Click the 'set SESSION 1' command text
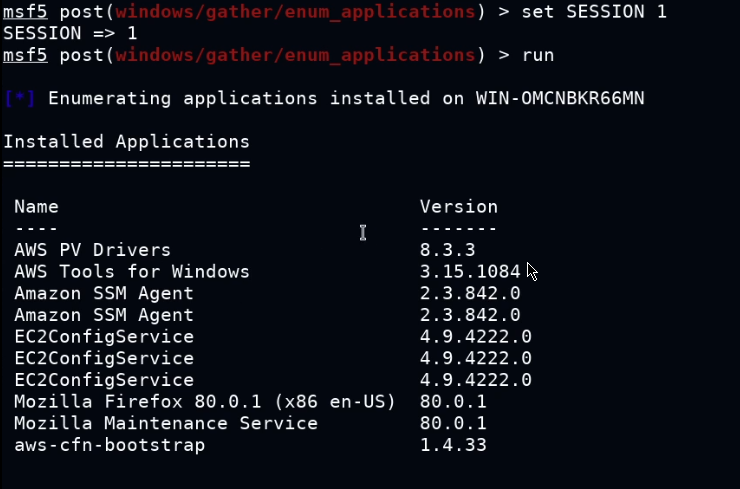 tap(594, 11)
